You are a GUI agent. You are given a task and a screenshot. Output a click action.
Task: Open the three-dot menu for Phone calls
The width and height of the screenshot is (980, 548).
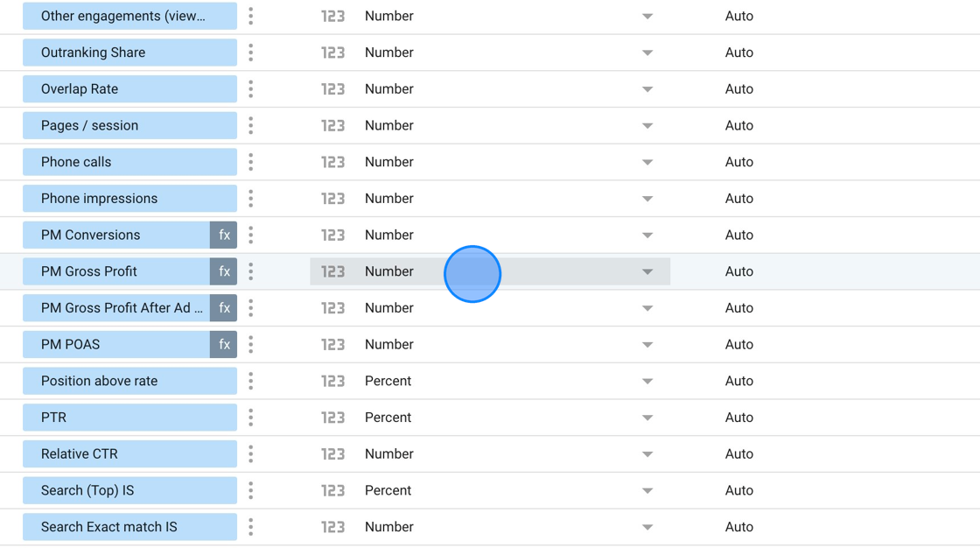tap(250, 161)
